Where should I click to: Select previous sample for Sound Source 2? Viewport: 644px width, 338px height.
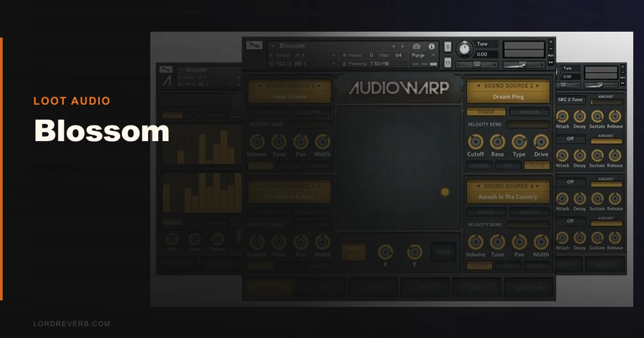479,86
